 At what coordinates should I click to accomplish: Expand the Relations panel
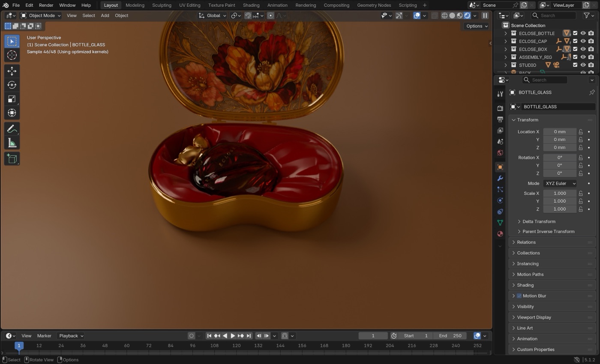coord(526,242)
